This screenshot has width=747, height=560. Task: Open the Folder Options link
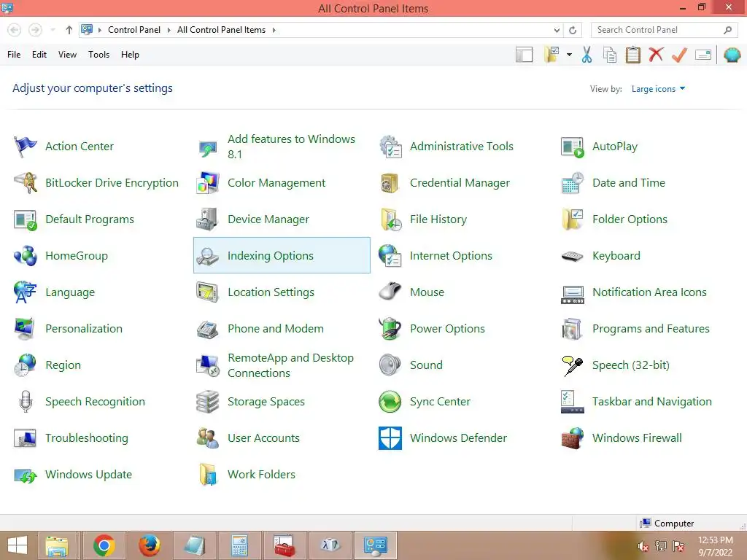tap(630, 219)
